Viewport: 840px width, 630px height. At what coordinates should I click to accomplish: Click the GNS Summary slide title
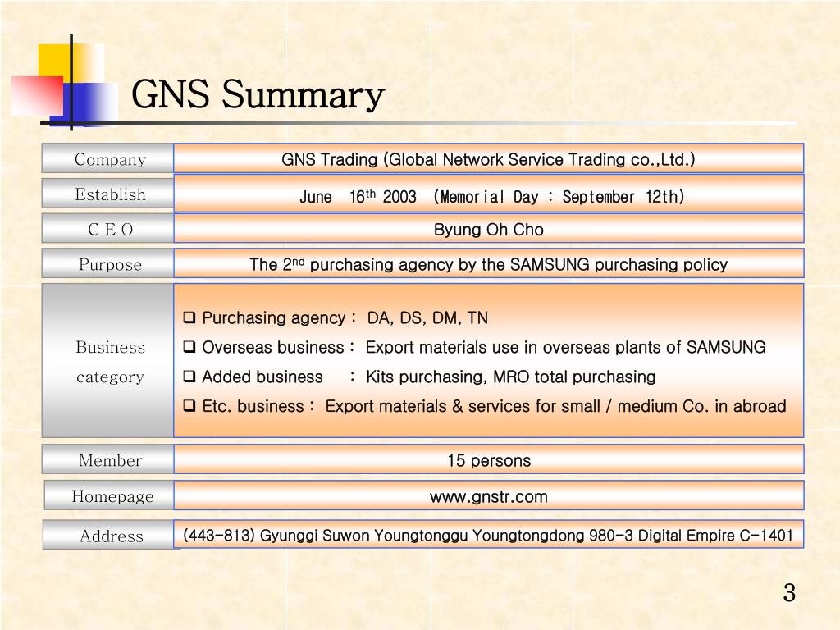(x=258, y=95)
